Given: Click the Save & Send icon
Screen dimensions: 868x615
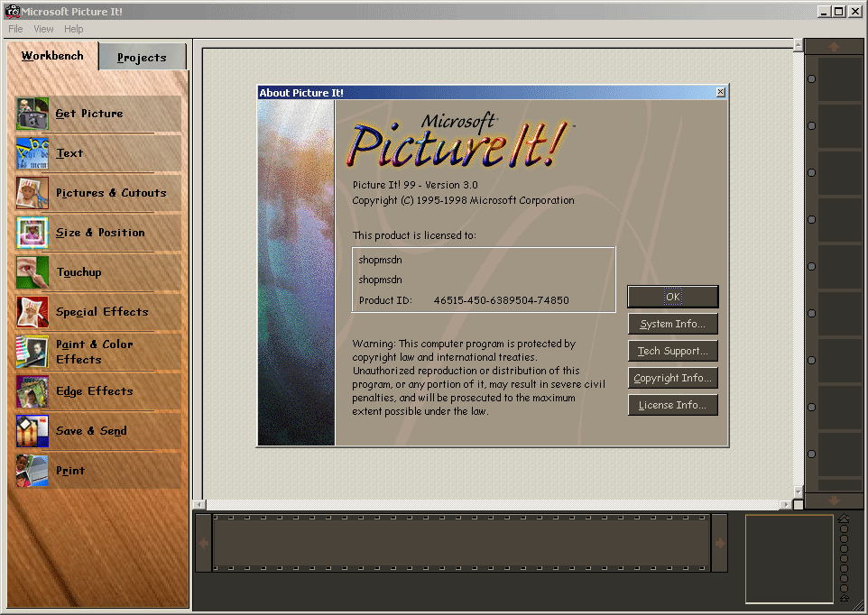Looking at the screenshot, I should click(32, 431).
